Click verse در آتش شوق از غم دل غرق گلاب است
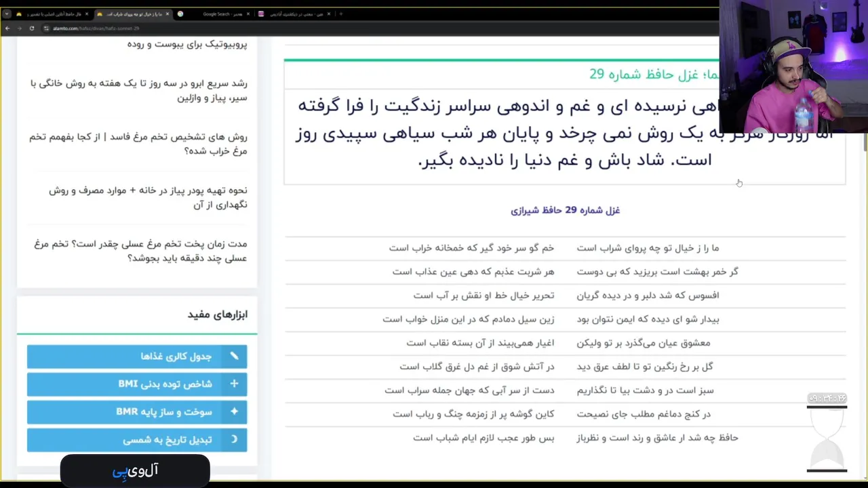 [477, 367]
